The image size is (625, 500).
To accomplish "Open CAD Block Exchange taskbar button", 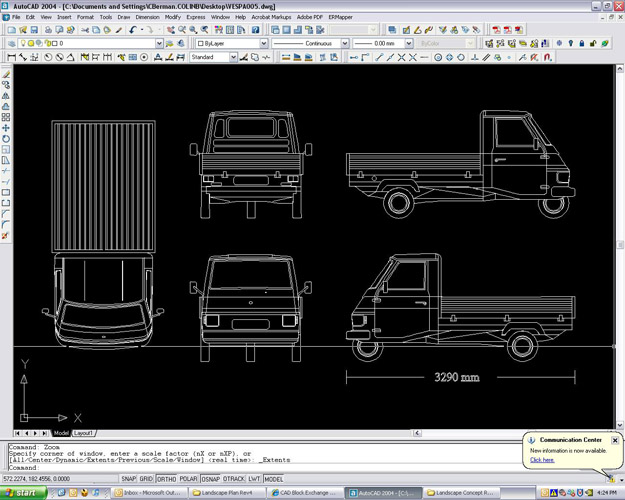I will tap(305, 493).
